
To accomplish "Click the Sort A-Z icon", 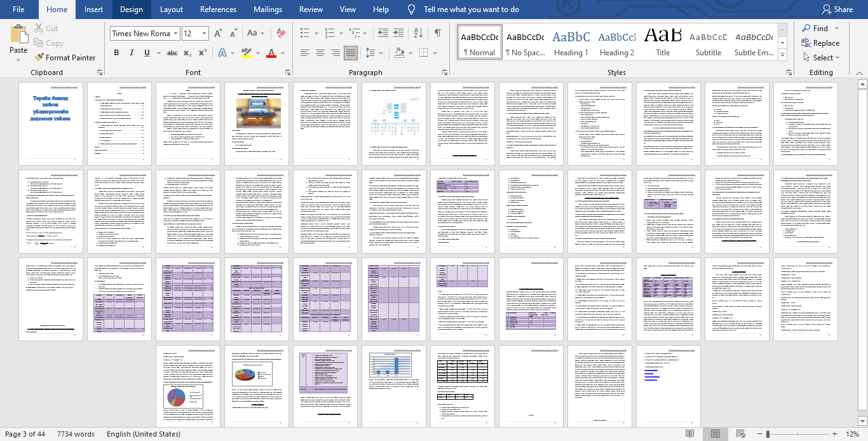I will point(418,33).
